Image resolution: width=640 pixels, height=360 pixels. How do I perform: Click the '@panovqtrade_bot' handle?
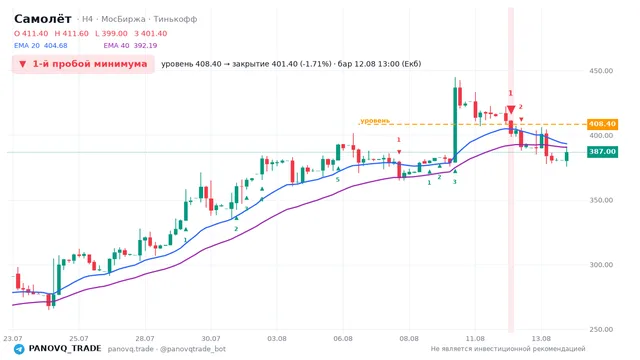pos(193,349)
